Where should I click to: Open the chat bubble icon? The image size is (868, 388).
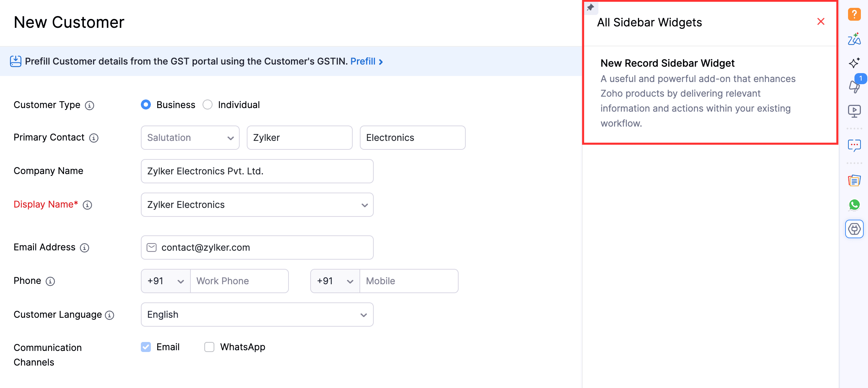coord(854,145)
